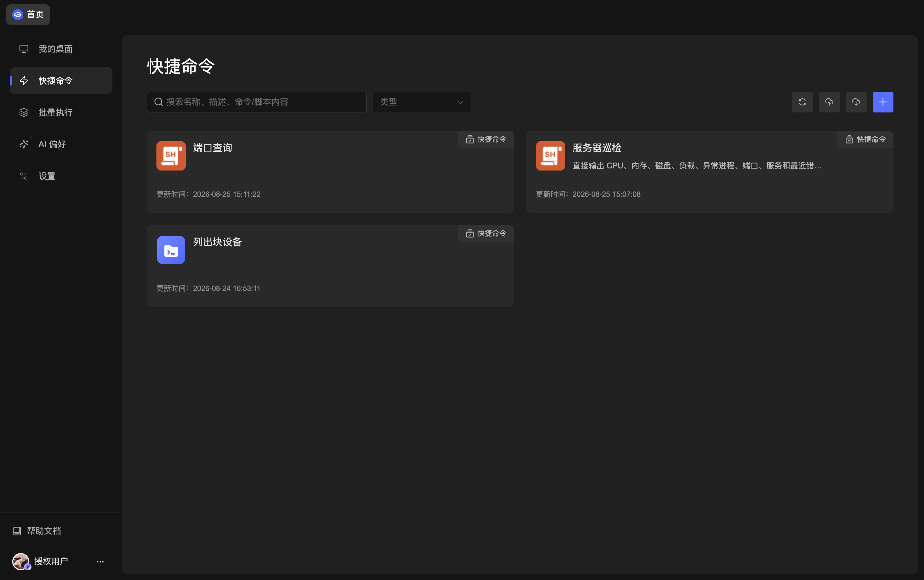Click the SH icon of 服务器巡检

(x=550, y=156)
